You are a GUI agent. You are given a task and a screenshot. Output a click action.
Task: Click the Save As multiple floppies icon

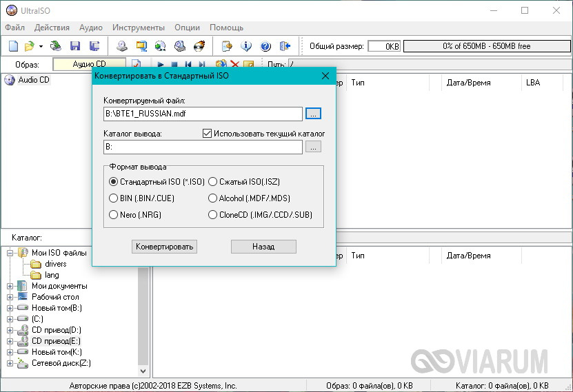[94, 46]
